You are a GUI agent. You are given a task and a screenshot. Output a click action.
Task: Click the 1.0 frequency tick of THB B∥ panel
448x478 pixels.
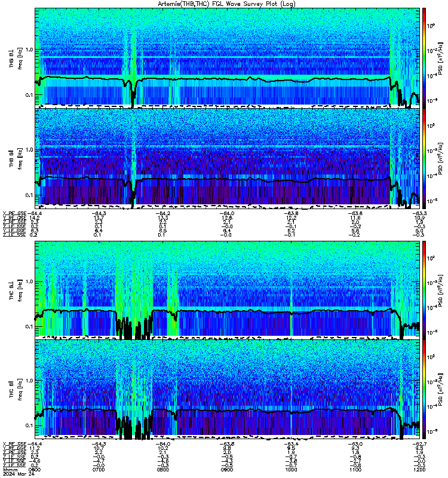pyautogui.click(x=29, y=150)
